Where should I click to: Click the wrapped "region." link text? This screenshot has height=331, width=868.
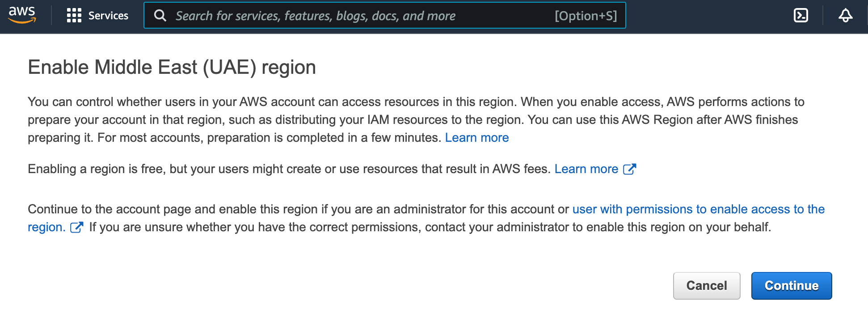pyautogui.click(x=46, y=227)
